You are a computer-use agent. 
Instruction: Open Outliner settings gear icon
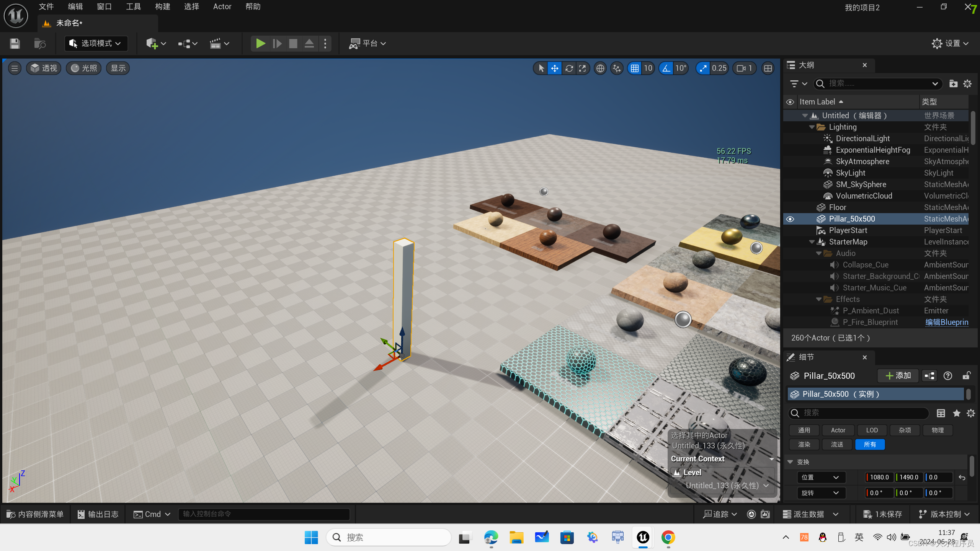[x=967, y=83]
